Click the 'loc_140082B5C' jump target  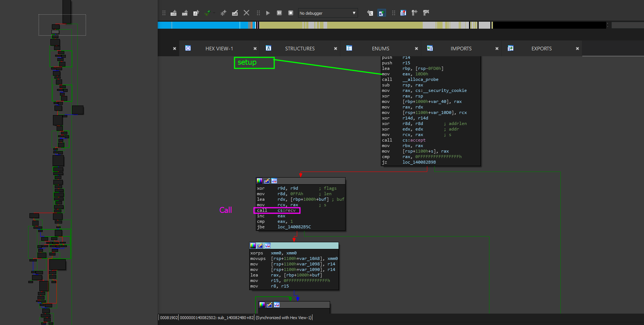coord(294,227)
